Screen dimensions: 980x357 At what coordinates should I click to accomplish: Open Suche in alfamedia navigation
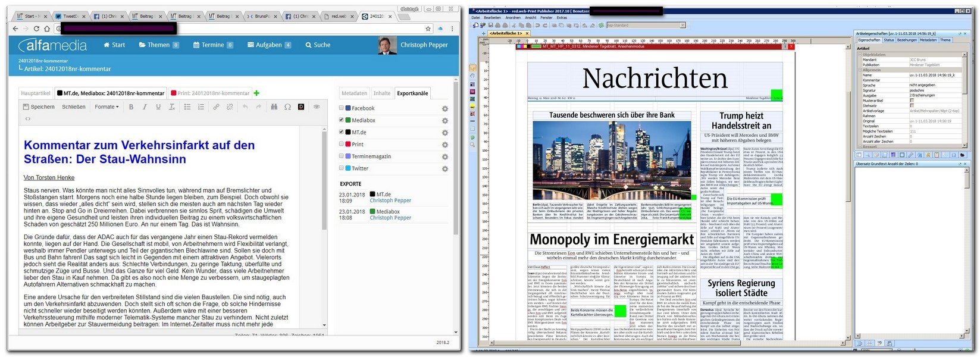tap(318, 45)
